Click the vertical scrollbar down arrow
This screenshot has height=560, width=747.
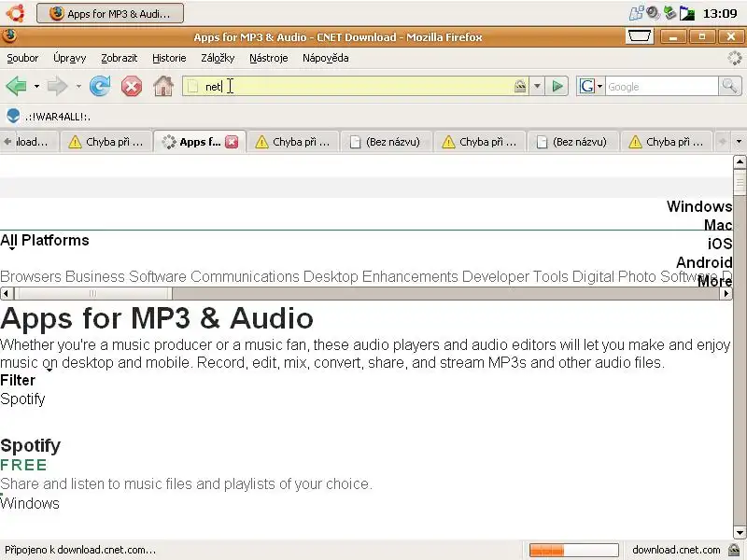pyautogui.click(x=740, y=532)
